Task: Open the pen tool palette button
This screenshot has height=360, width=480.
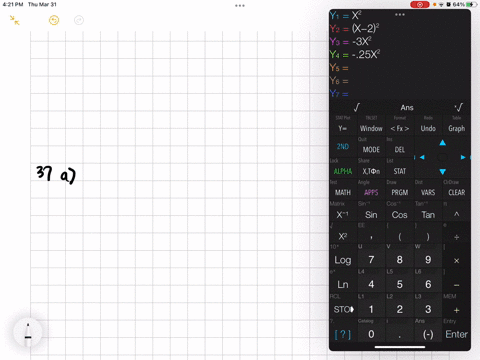Action: coord(28,332)
